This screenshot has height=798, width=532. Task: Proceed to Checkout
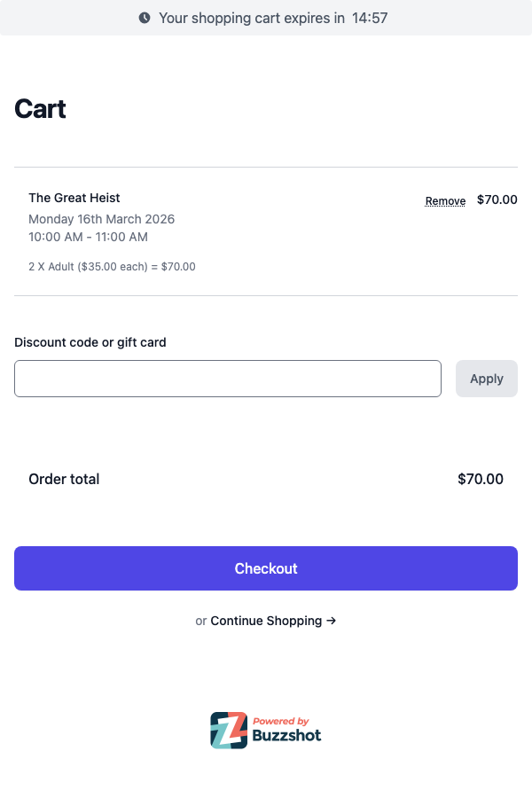pyautogui.click(x=266, y=568)
